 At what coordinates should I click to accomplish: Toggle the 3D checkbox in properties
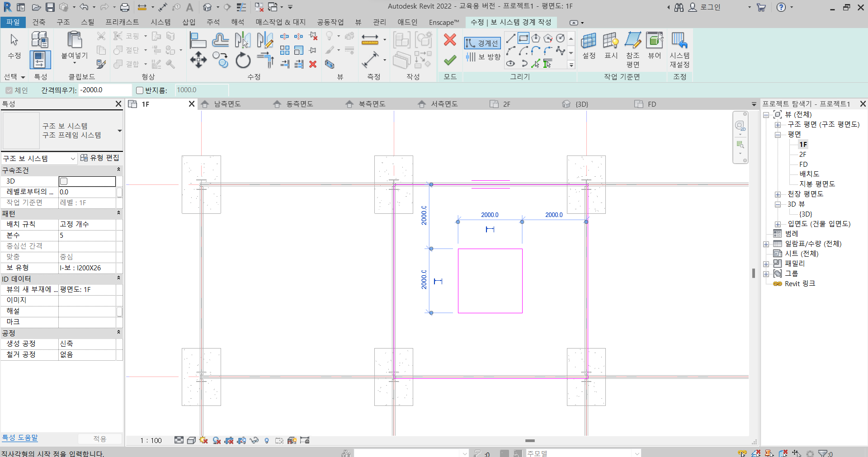(x=64, y=181)
